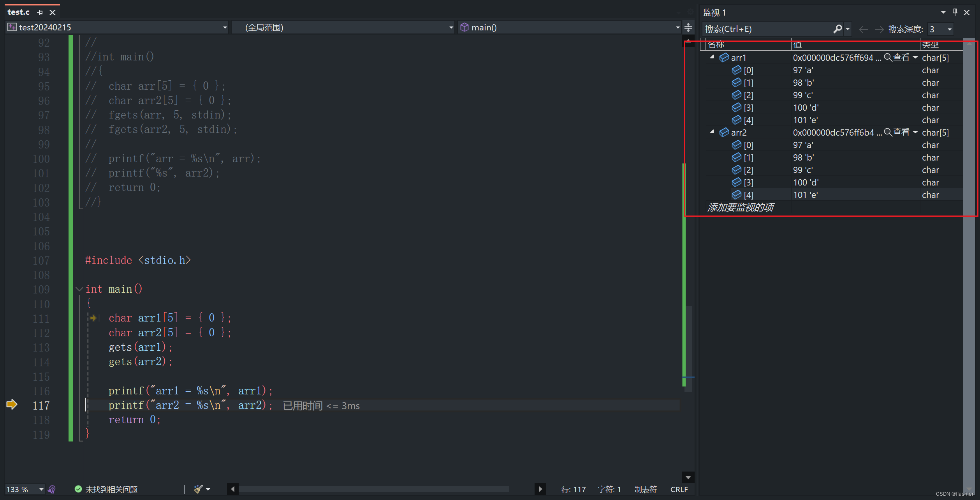980x500 pixels.
Task: Click the code cleanup broom icon
Action: (x=198, y=489)
